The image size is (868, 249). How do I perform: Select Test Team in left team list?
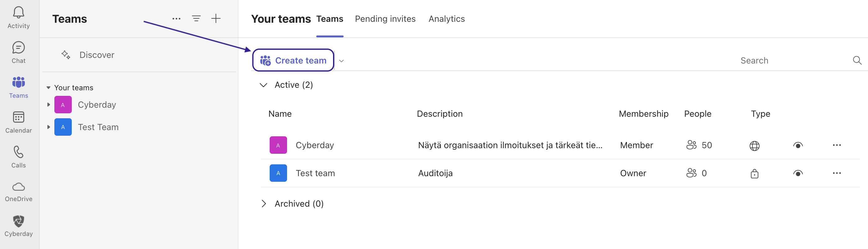click(98, 127)
